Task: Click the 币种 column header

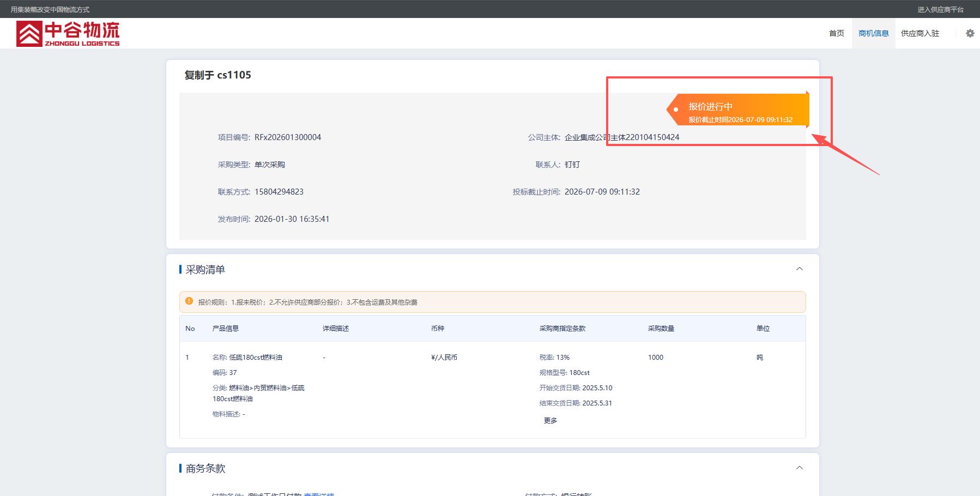Action: [x=438, y=328]
